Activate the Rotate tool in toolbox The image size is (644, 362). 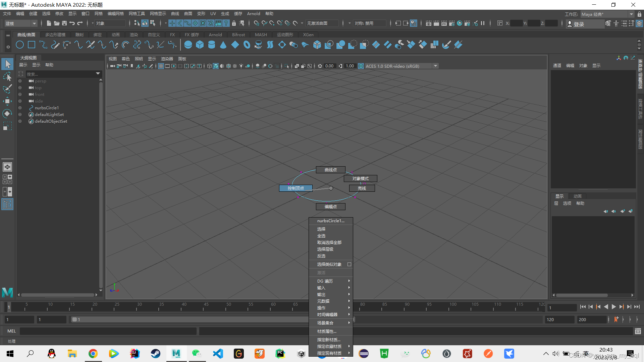click(7, 114)
